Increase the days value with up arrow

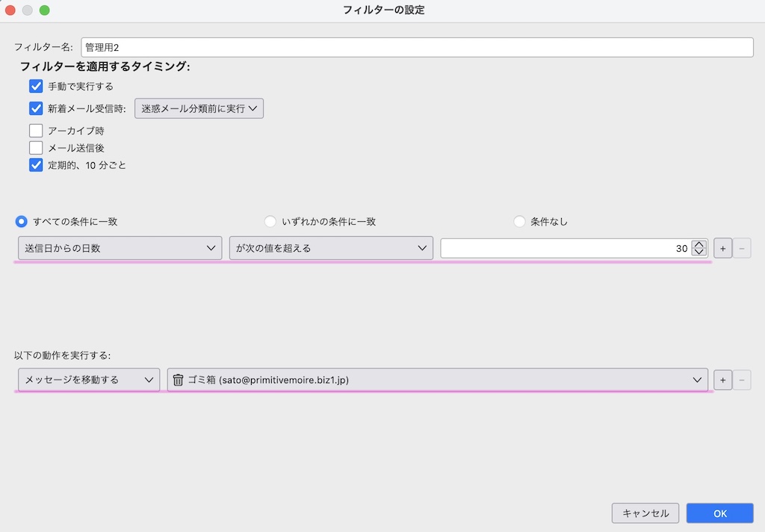[699, 244]
